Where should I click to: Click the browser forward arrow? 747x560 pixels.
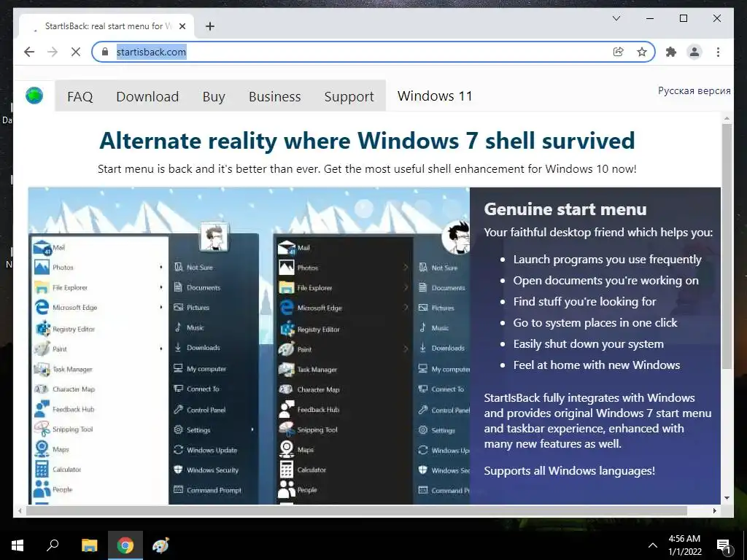pos(53,52)
